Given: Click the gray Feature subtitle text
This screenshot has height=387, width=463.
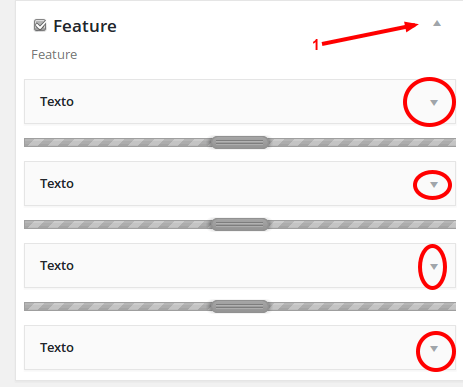Looking at the screenshot, I should [54, 55].
